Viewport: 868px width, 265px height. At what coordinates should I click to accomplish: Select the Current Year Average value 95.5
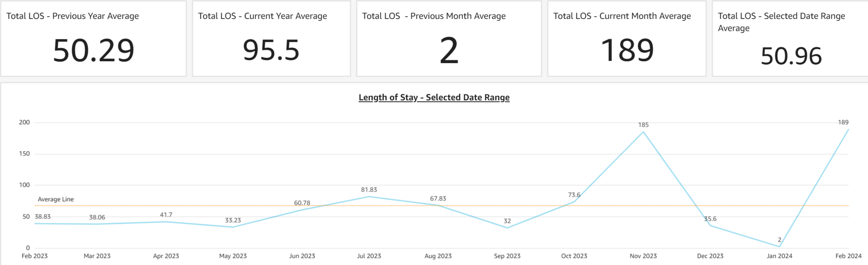[x=271, y=51]
